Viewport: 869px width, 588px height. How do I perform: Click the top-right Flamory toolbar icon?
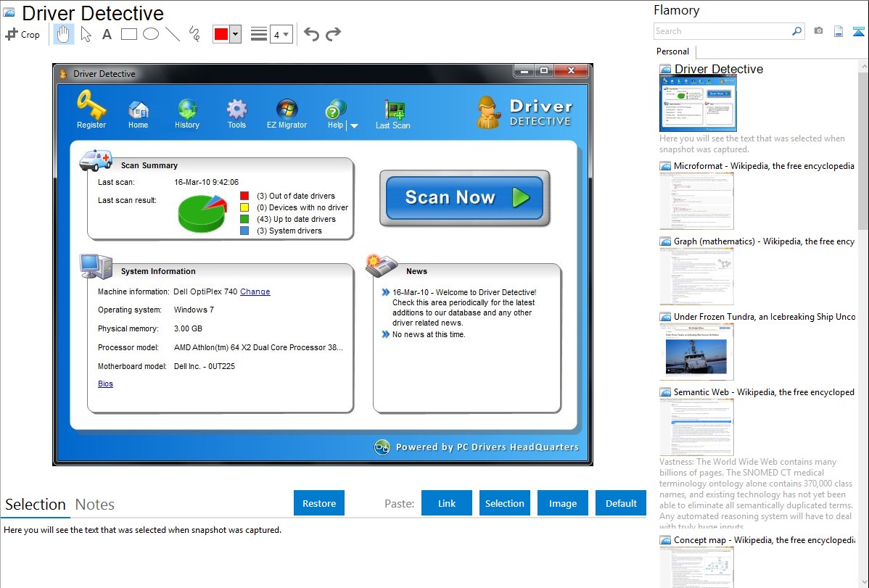858,31
